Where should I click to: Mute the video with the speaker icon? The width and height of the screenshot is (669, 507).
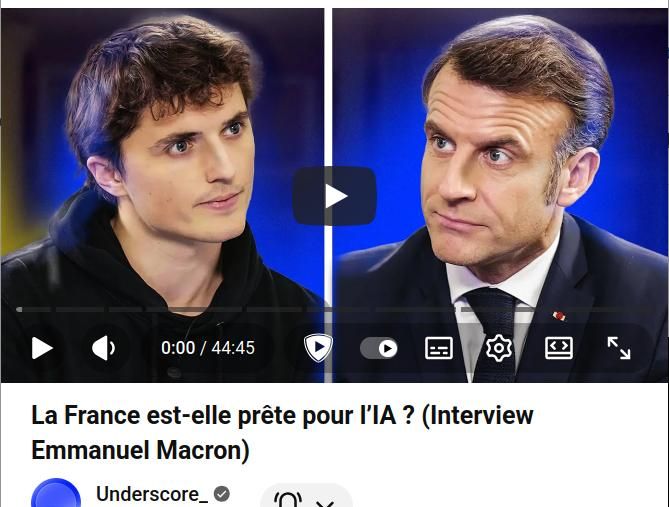[103, 348]
